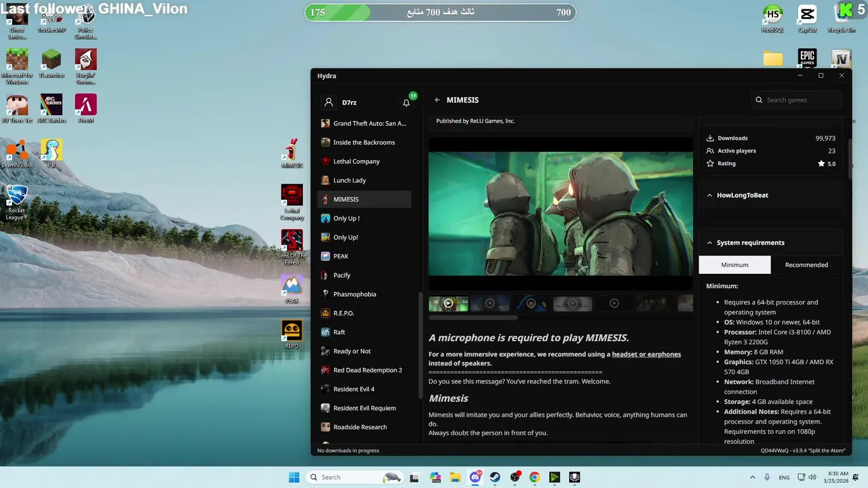The width and height of the screenshot is (868, 488).
Task: Switch to the Minimum requirements tab
Action: click(734, 265)
